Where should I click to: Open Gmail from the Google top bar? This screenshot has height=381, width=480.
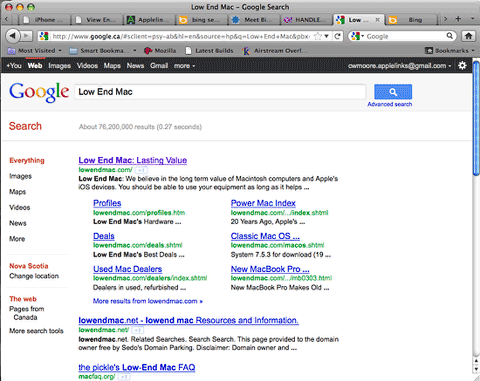[159, 66]
